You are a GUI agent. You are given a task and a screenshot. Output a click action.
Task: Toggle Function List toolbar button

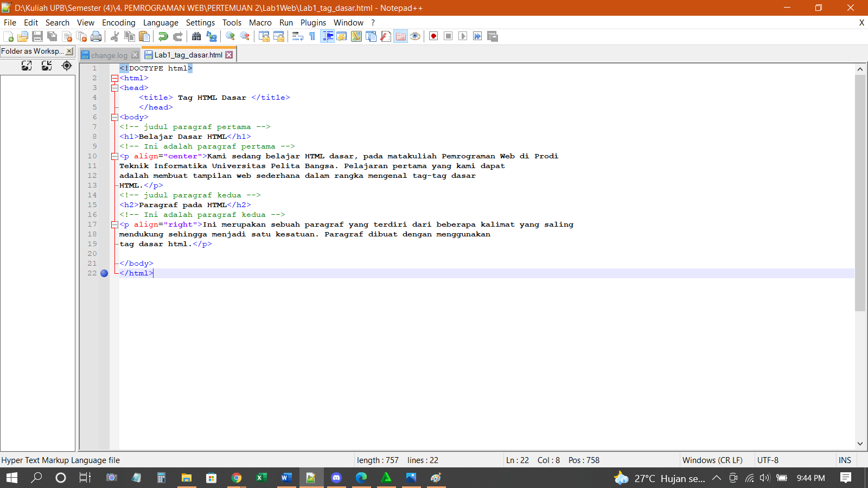(386, 36)
